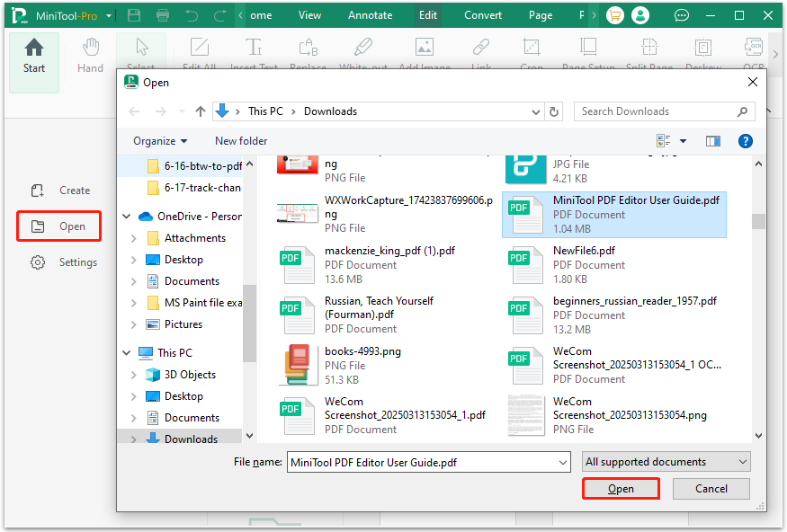Open the MiniTool-Pro dropdown arrow
Image resolution: width=787 pixels, height=532 pixels.
click(109, 15)
